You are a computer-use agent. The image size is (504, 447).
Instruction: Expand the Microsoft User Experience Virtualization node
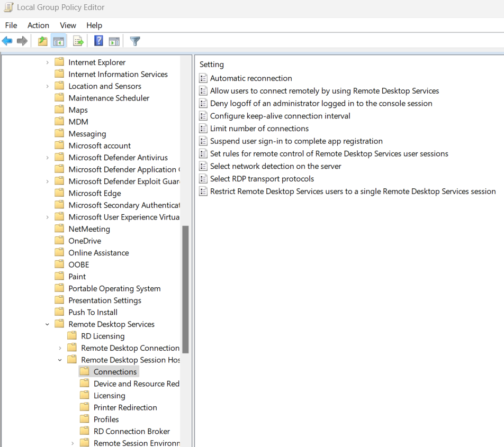tap(47, 217)
